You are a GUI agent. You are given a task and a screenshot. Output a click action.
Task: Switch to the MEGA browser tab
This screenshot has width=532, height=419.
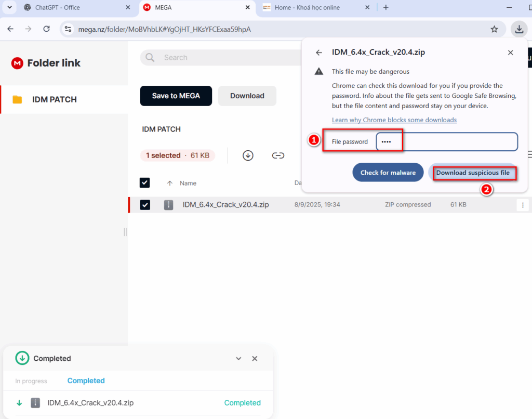tap(196, 7)
